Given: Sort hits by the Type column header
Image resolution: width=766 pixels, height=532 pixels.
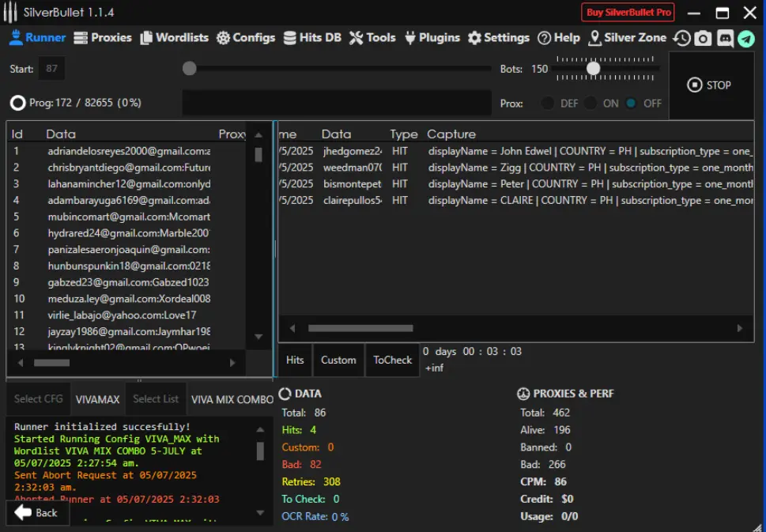Looking at the screenshot, I should click(x=403, y=134).
